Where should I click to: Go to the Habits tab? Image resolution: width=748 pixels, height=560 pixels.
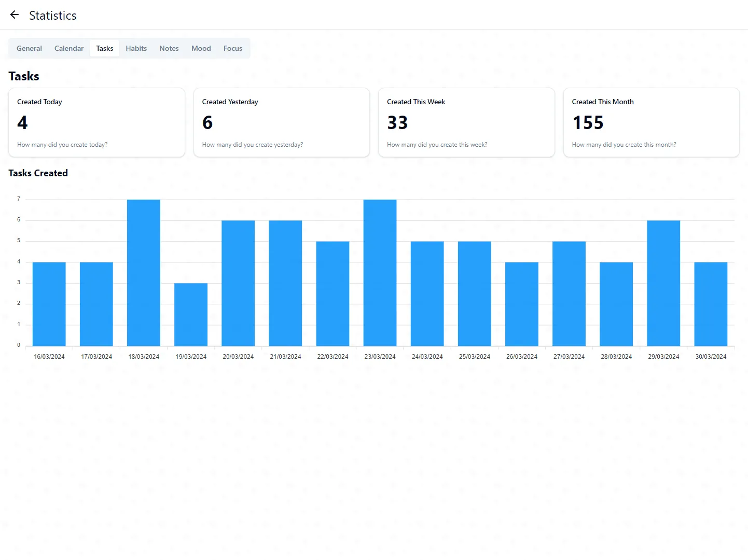point(136,48)
